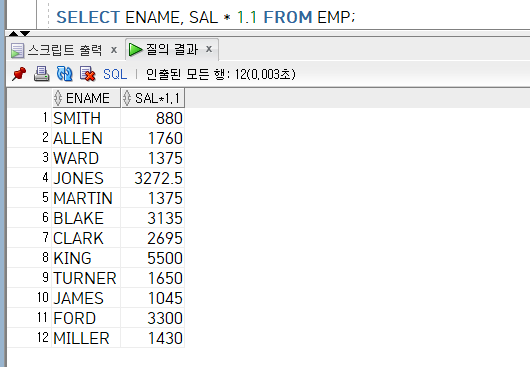
Task: Click the script output tab icon
Action: click(17, 50)
